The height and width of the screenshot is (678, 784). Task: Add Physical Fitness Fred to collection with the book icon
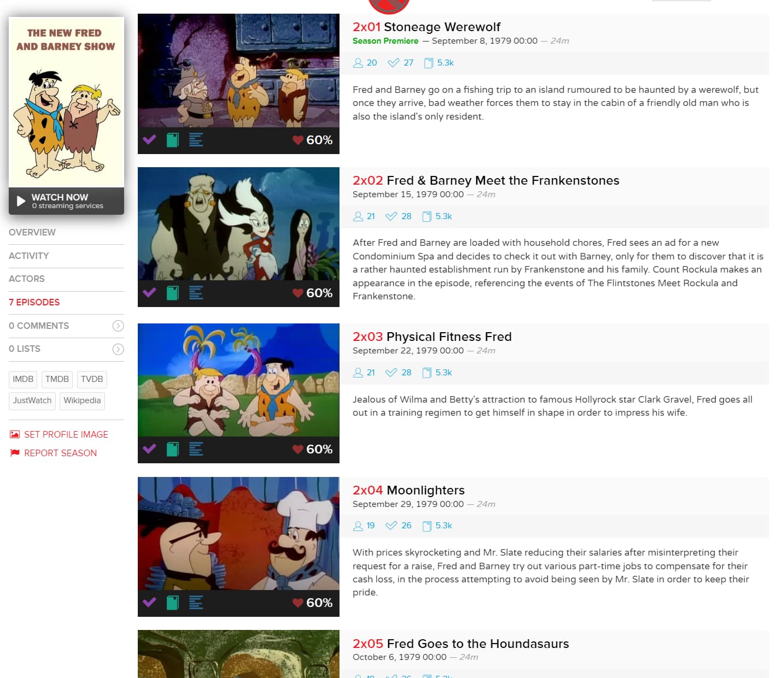point(173,450)
